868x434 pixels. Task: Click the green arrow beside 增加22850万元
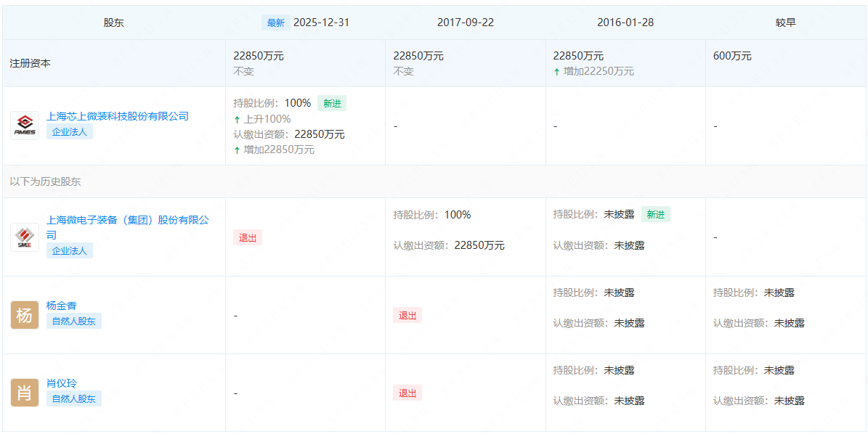(x=237, y=150)
